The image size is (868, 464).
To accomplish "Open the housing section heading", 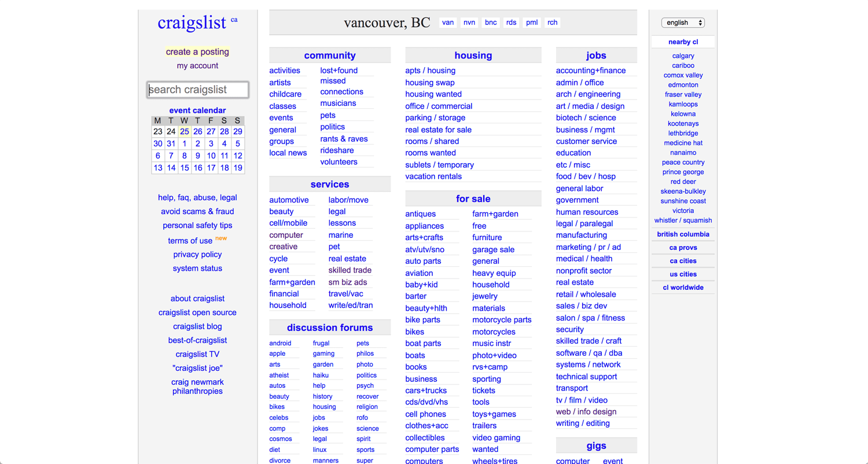I will [x=473, y=56].
